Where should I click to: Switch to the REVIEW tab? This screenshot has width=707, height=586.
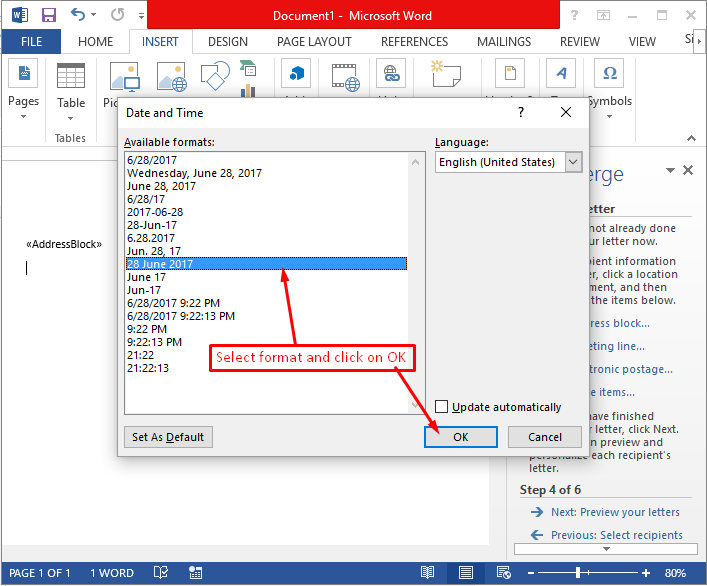579,41
